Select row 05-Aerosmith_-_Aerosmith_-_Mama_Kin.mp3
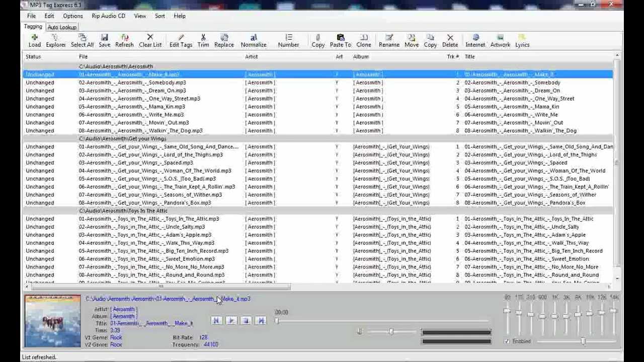 318,107
